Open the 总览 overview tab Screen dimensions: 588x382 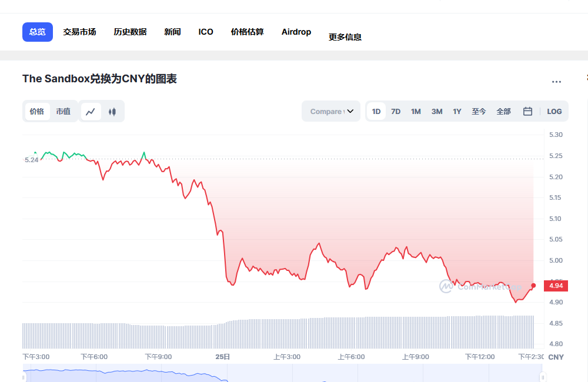click(x=38, y=32)
